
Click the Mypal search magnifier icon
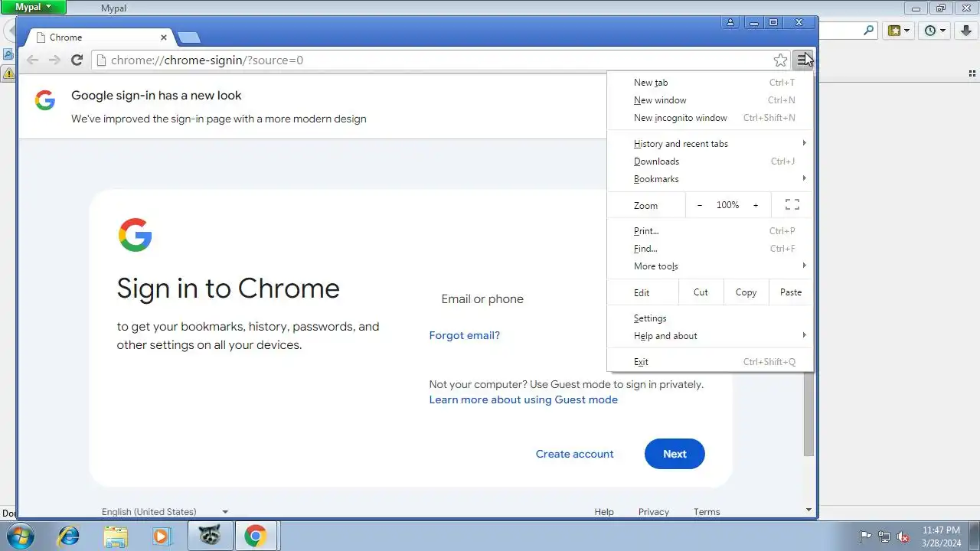[868, 31]
